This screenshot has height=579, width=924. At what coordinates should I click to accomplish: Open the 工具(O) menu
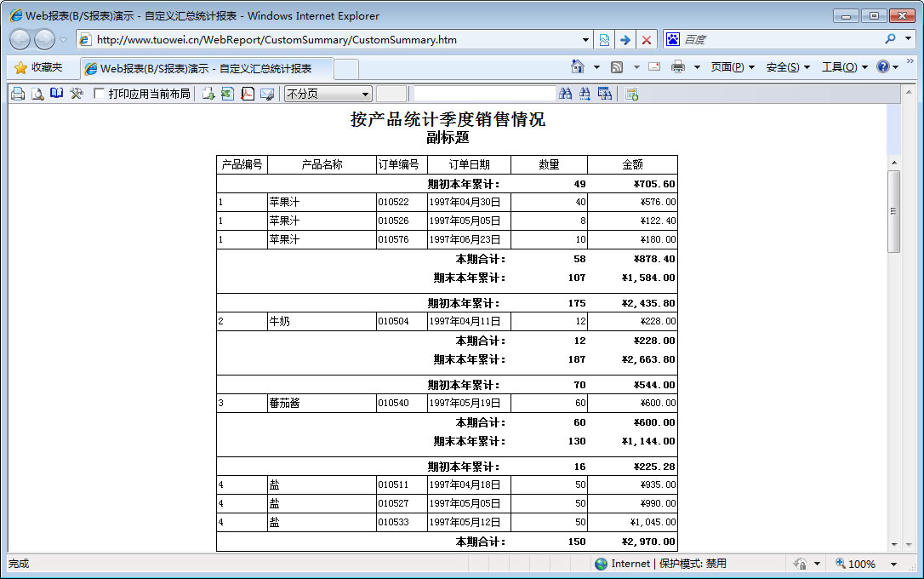tap(844, 67)
